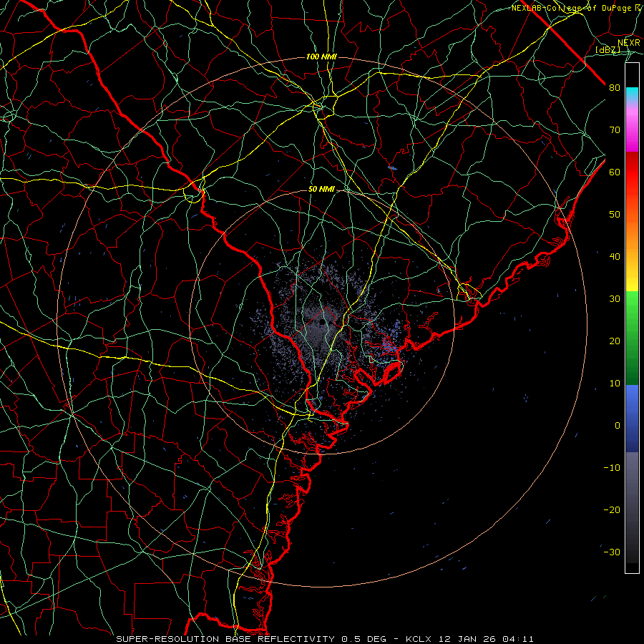The image size is (644, 644).
Task: Click the NEXR label above the color scale
Action: click(x=628, y=43)
